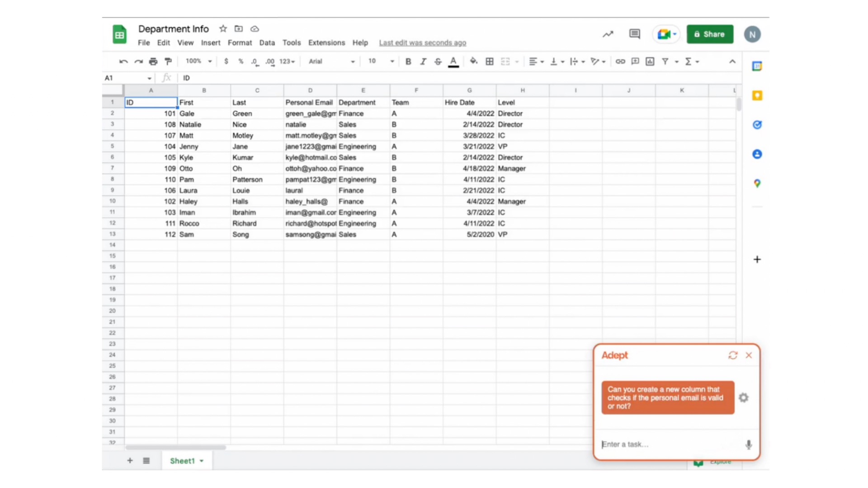
Task: Click the microphone icon in the Adept panel
Action: pyautogui.click(x=749, y=445)
